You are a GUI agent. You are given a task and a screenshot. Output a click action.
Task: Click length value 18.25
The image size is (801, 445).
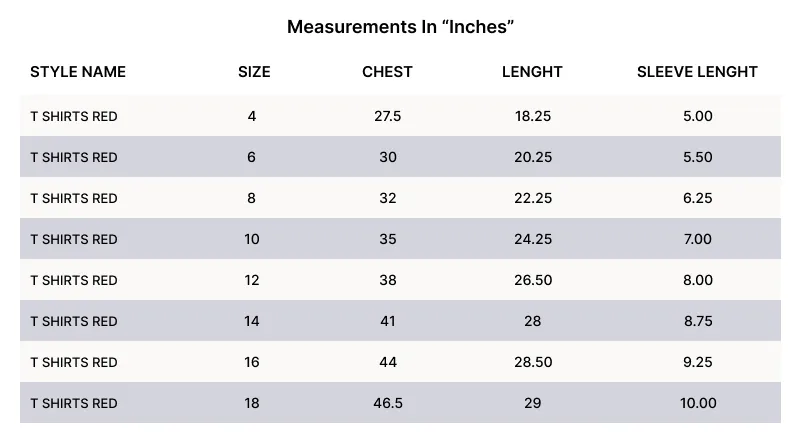coord(533,116)
